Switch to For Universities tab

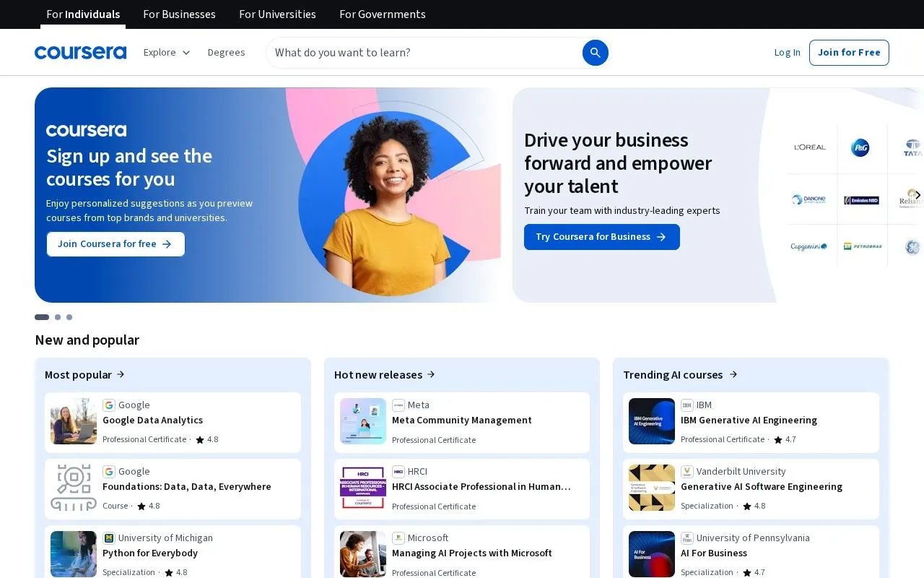(x=277, y=14)
